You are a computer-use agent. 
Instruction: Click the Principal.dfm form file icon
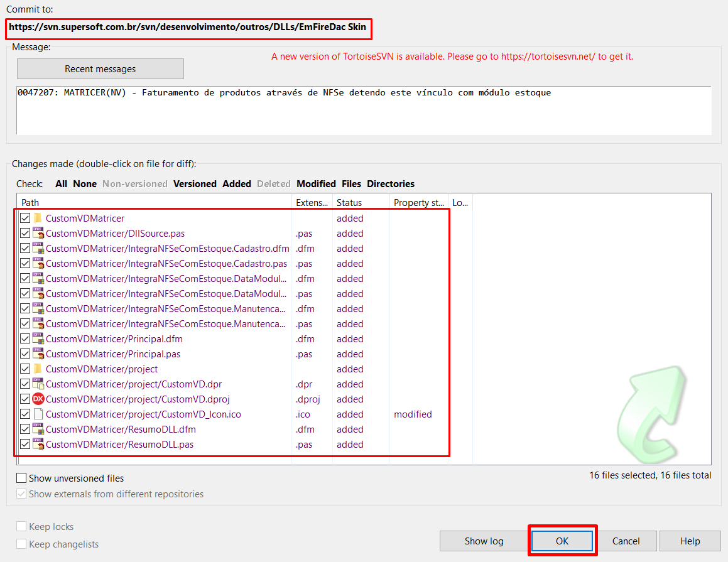pyautogui.click(x=38, y=339)
